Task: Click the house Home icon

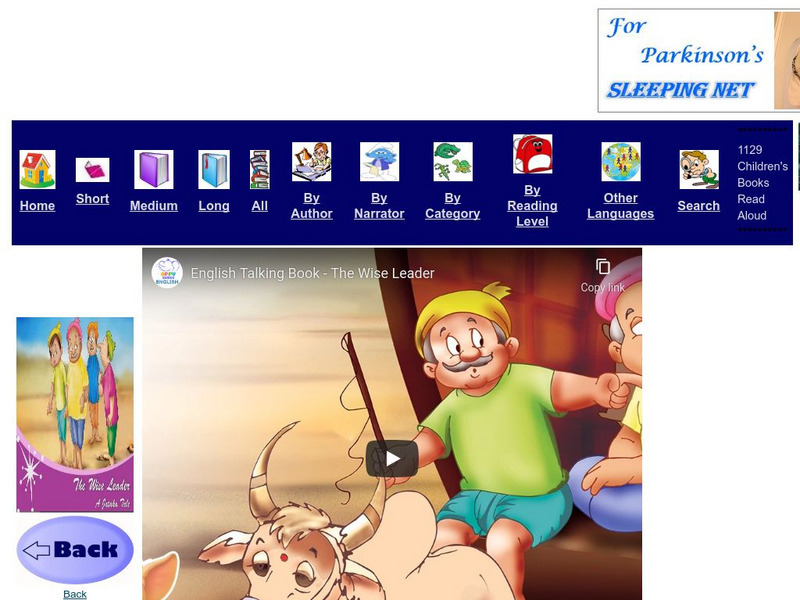Action: coord(37,169)
